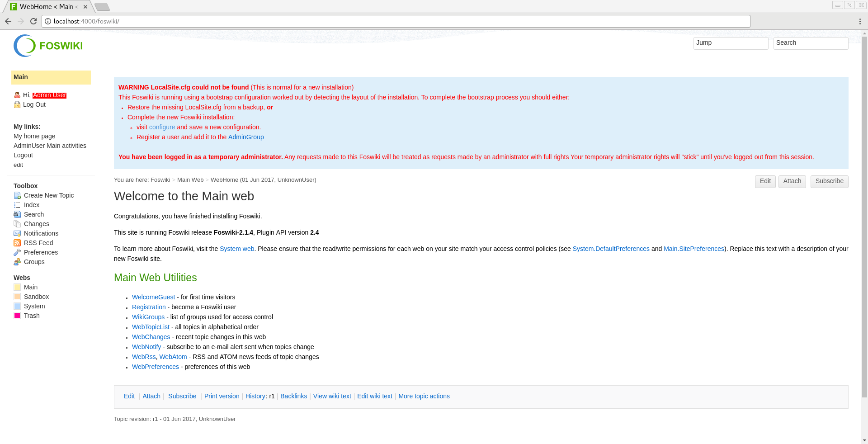Click the vertical page scrollbar
Viewport: 868px width, 444px height.
(x=864, y=217)
